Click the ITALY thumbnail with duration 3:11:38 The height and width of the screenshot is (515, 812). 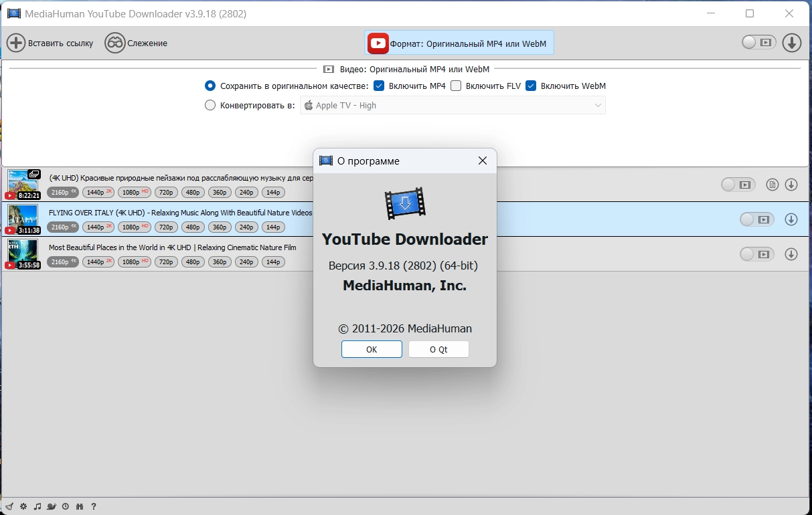(x=23, y=219)
